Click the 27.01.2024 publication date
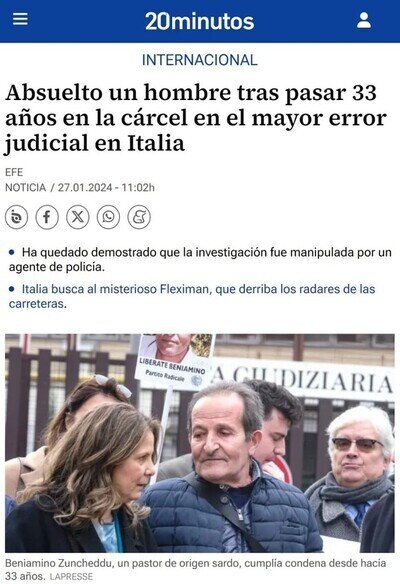This screenshot has width=400, height=584. click(x=85, y=187)
